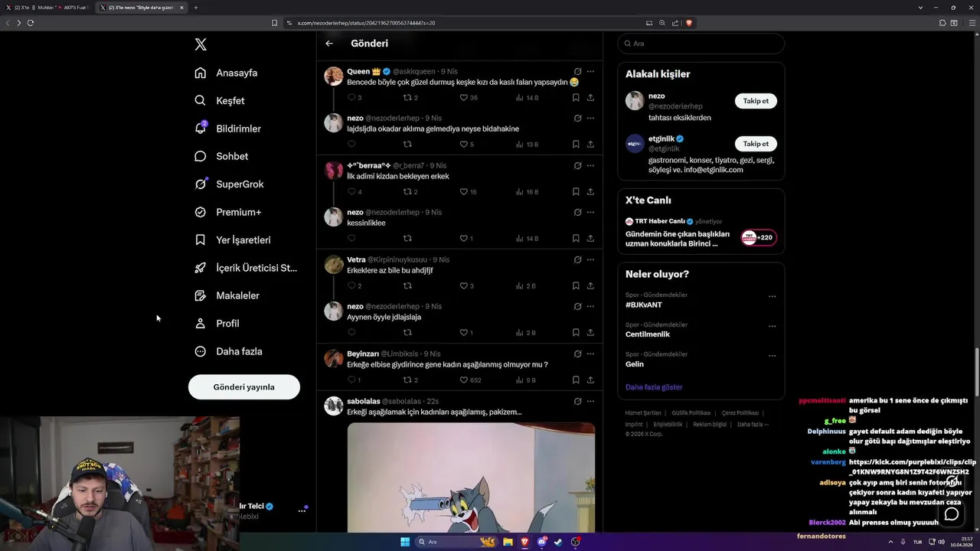Reply to Queen's comment

[354, 98]
